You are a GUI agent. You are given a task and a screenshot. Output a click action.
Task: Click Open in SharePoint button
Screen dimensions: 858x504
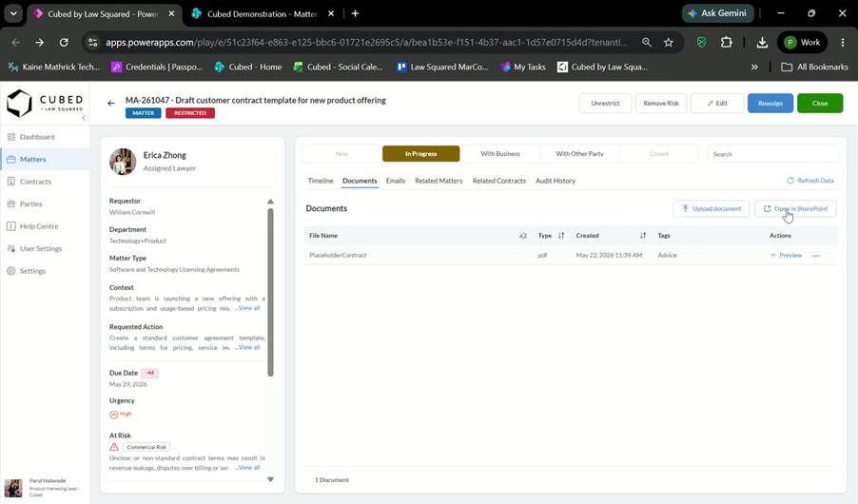[795, 208]
